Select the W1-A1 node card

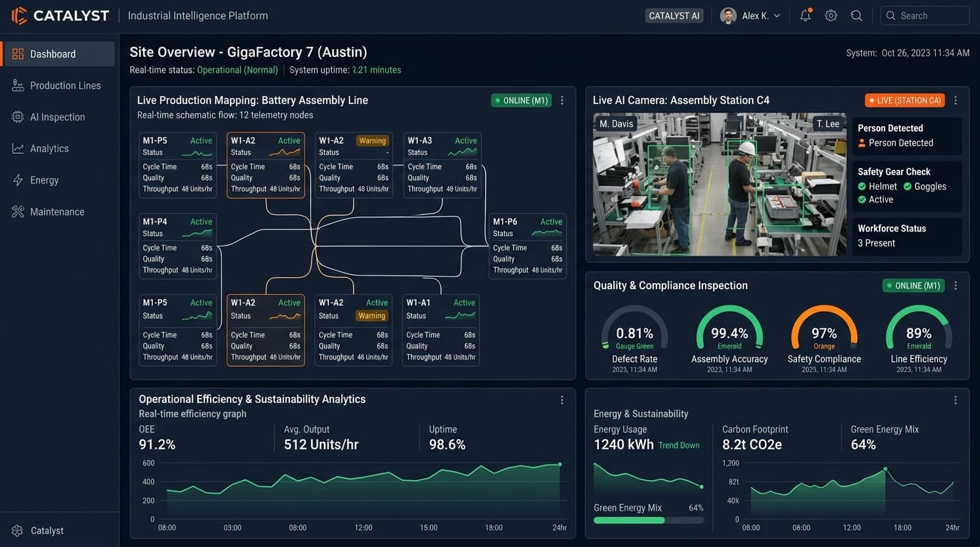[441, 330]
